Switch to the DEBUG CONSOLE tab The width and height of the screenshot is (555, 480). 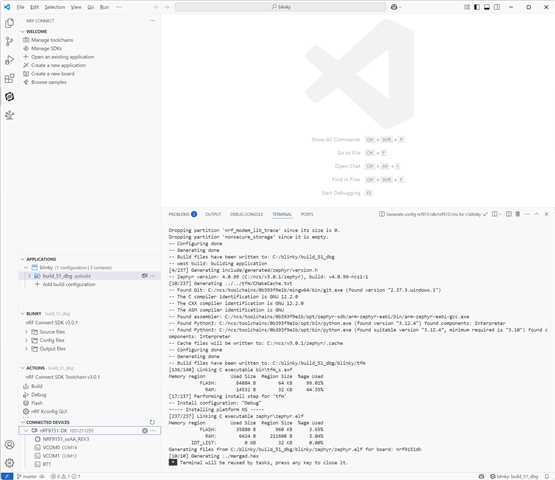click(246, 214)
